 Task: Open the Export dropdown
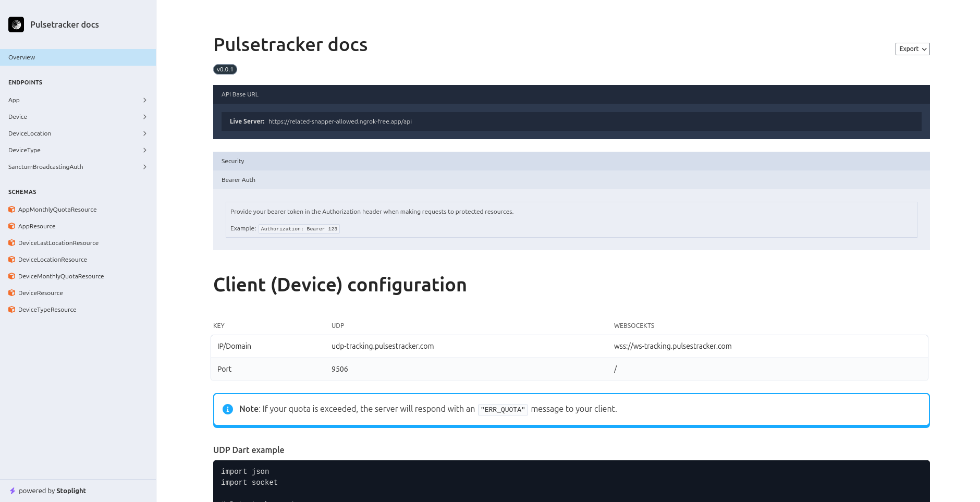(912, 49)
